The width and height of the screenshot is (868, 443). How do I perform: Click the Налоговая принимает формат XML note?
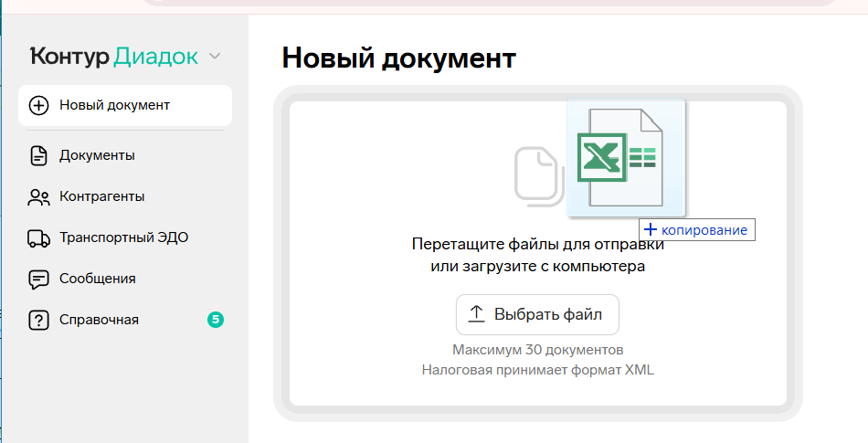pyautogui.click(x=537, y=370)
